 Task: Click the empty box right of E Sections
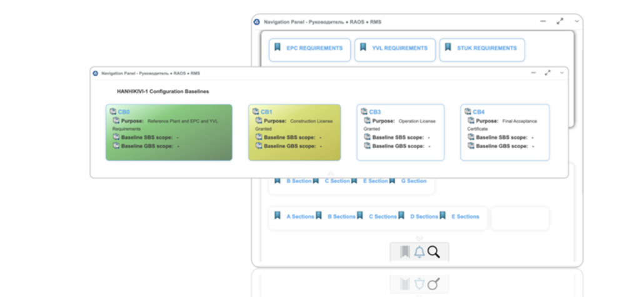(x=520, y=218)
